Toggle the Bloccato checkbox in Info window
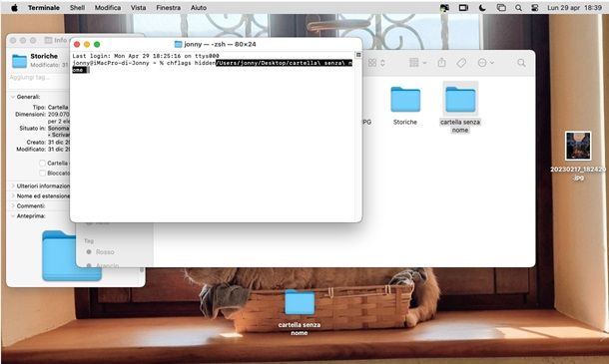609x364 pixels. pos(42,174)
